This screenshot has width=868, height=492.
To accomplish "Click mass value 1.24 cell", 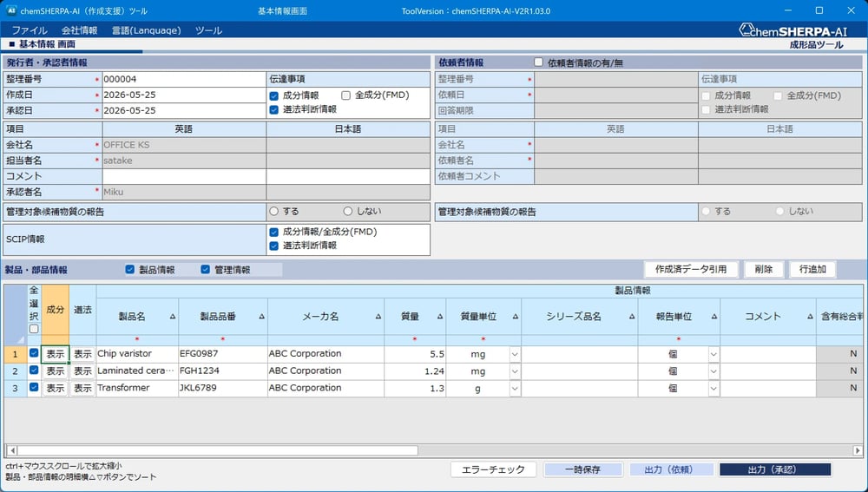I will [415, 371].
